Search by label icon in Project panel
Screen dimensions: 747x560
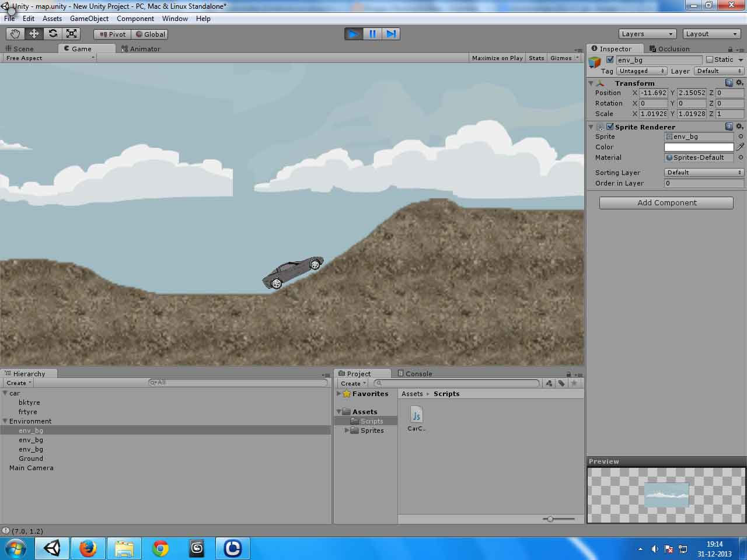click(x=561, y=383)
